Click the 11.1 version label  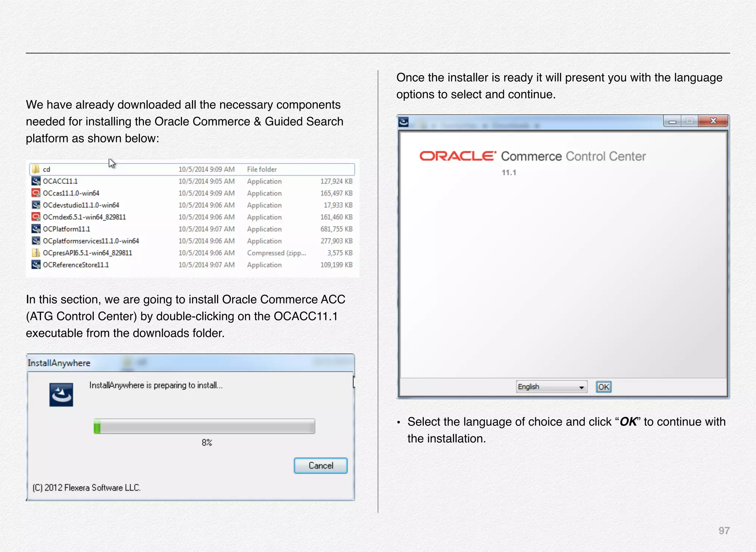click(509, 172)
